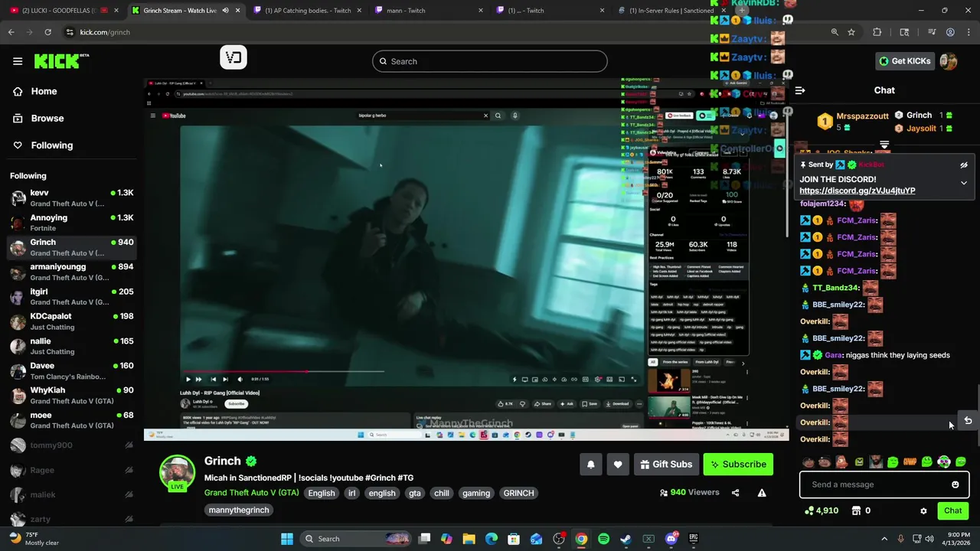Click the KICK logo
The width and height of the screenshot is (980, 551).
(61, 61)
